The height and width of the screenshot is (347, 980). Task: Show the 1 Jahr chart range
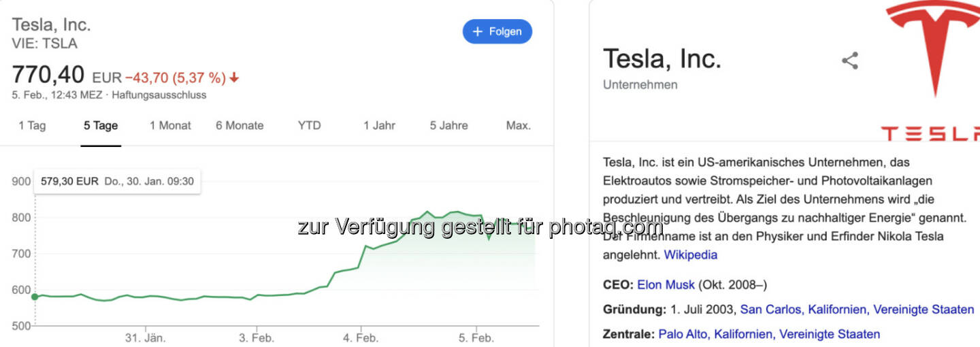(x=379, y=125)
